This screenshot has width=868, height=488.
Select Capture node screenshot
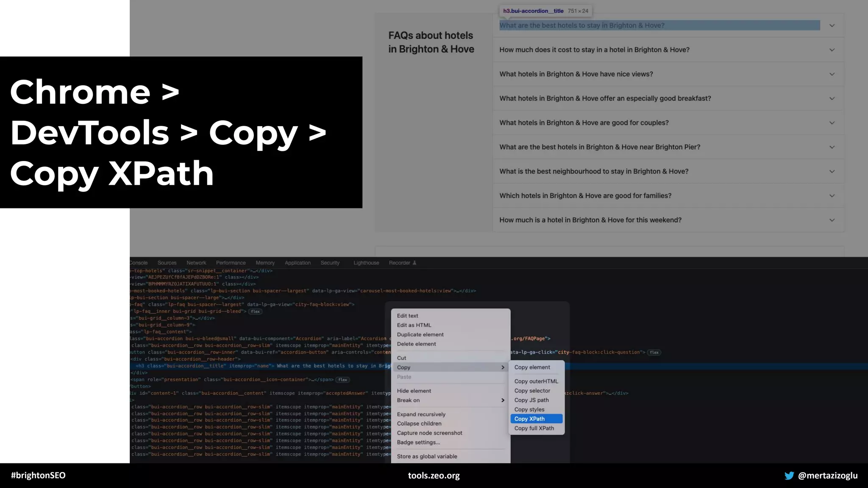point(451,433)
